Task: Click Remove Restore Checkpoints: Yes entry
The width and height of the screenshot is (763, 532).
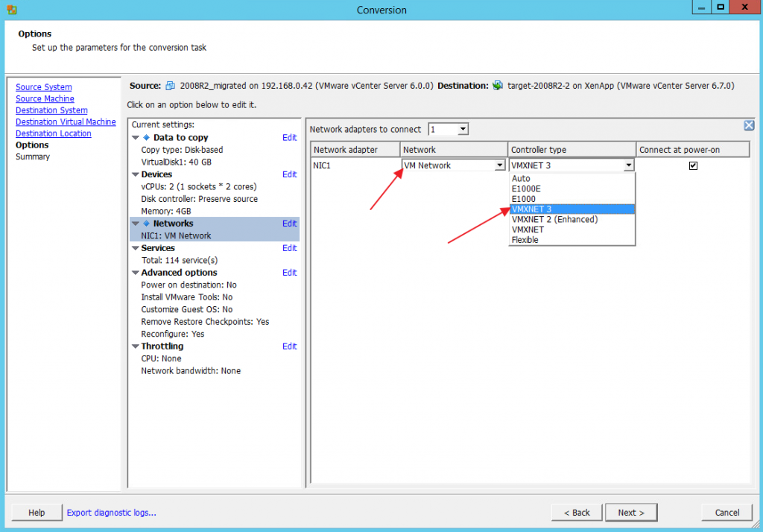Action: coord(205,322)
